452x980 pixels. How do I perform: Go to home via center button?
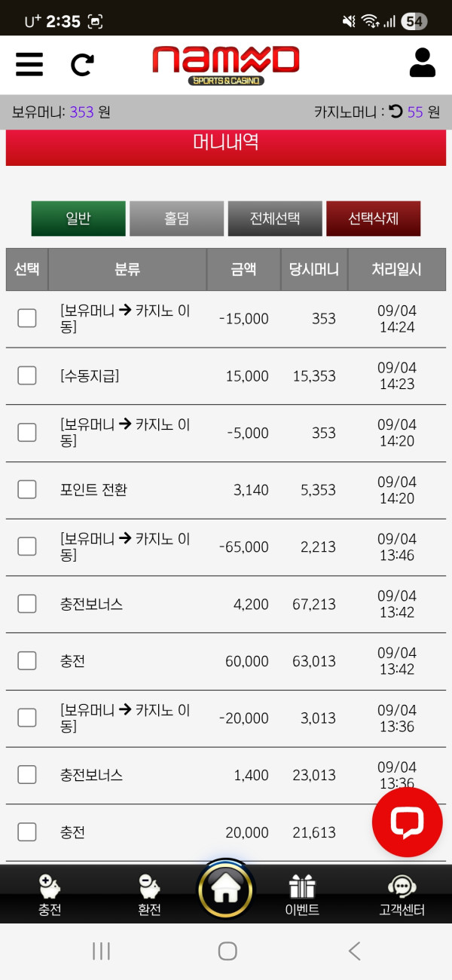pyautogui.click(x=225, y=890)
